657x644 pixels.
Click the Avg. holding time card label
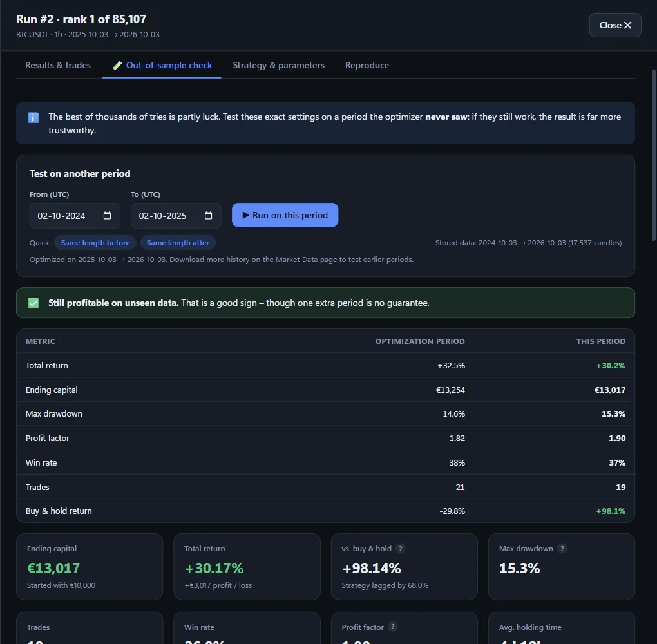click(530, 627)
